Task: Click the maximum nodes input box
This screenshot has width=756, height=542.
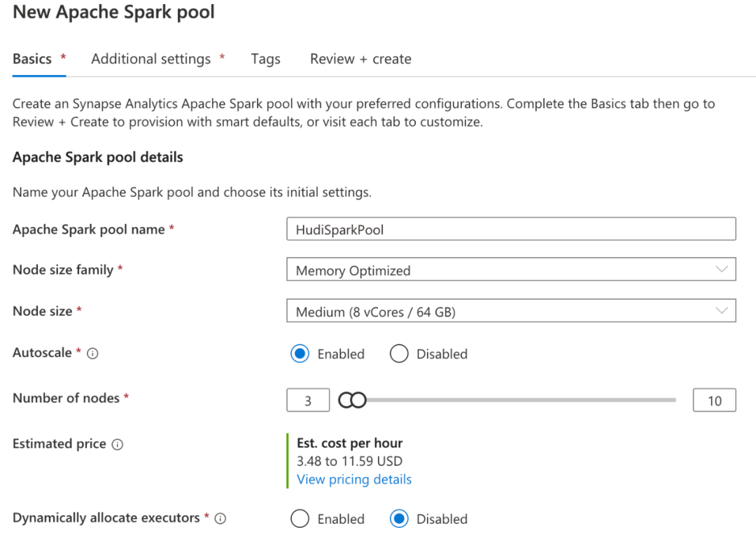Action: [714, 401]
